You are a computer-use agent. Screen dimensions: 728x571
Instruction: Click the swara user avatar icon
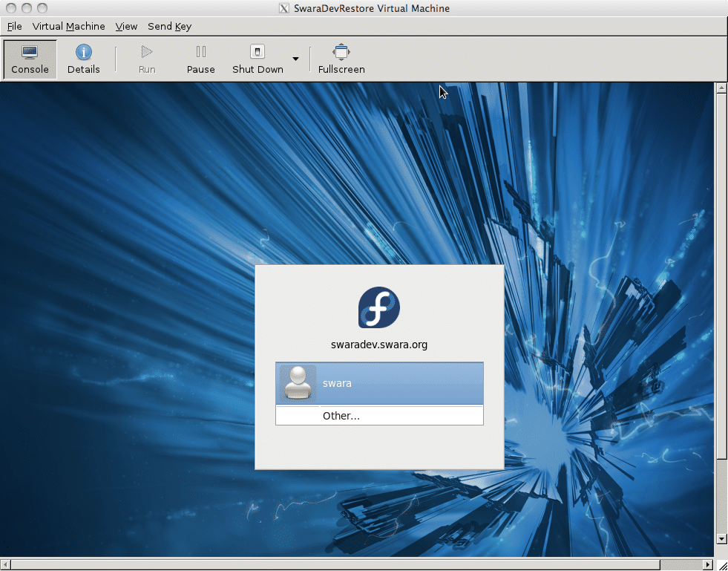(298, 383)
